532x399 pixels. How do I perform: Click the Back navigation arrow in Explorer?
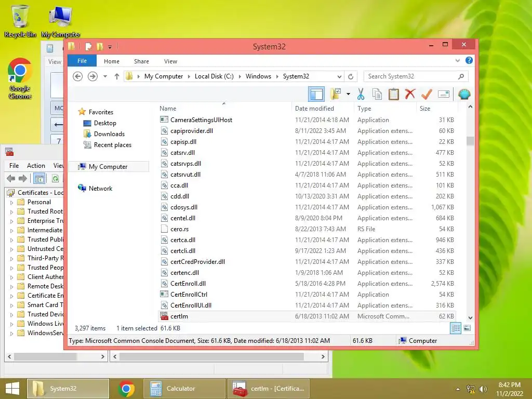(78, 76)
